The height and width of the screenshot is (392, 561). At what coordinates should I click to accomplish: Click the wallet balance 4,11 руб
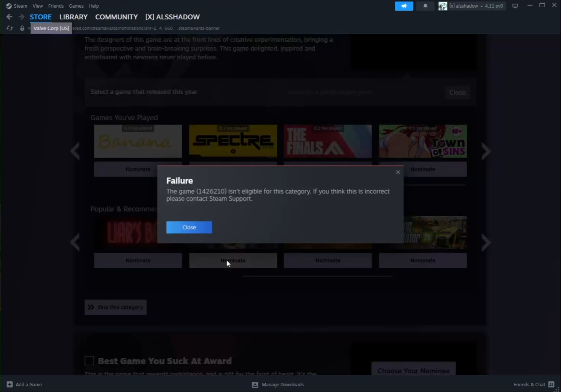[494, 6]
